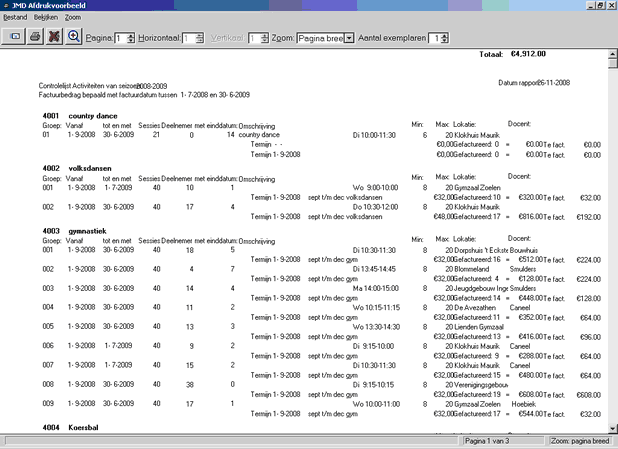Click the vertical scrollbar thumb
Viewport: 618px width, 449px height.
tap(612, 64)
